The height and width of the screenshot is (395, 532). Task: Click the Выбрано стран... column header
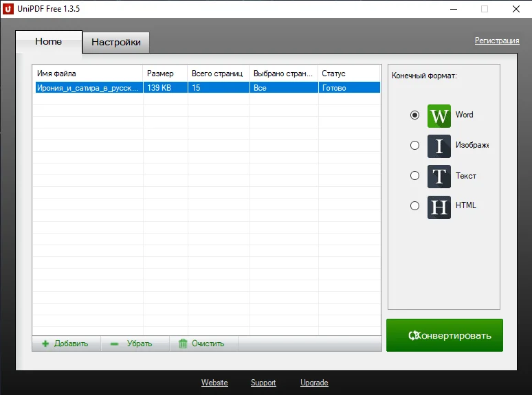(284, 74)
